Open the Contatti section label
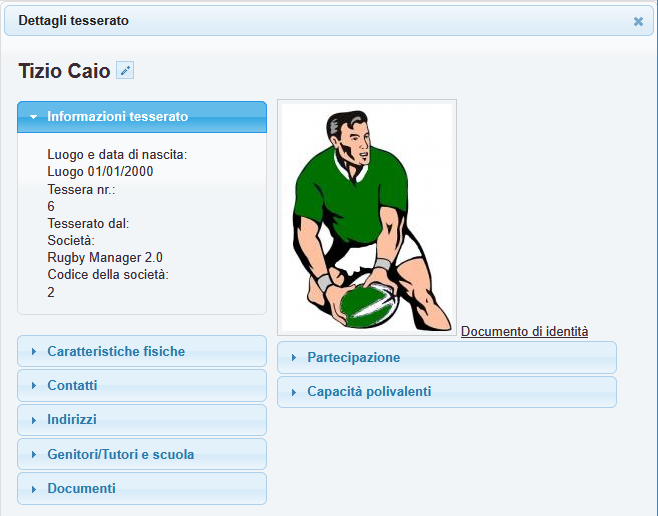 [72, 385]
